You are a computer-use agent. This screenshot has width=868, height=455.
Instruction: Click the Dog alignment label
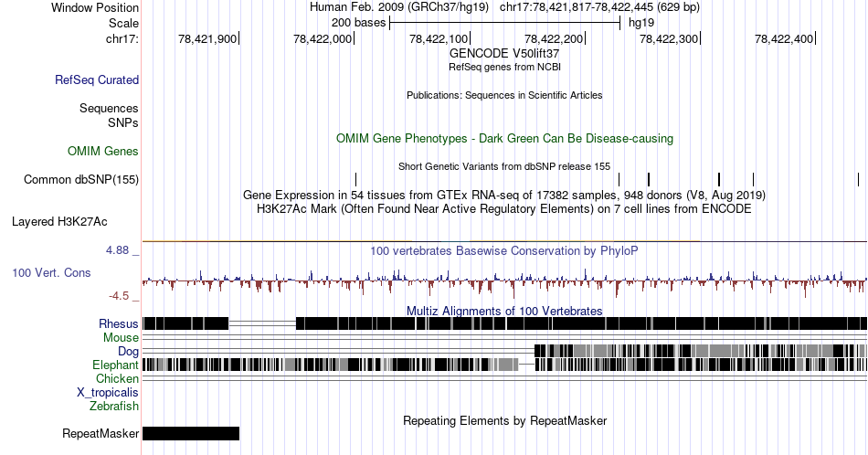point(129,352)
